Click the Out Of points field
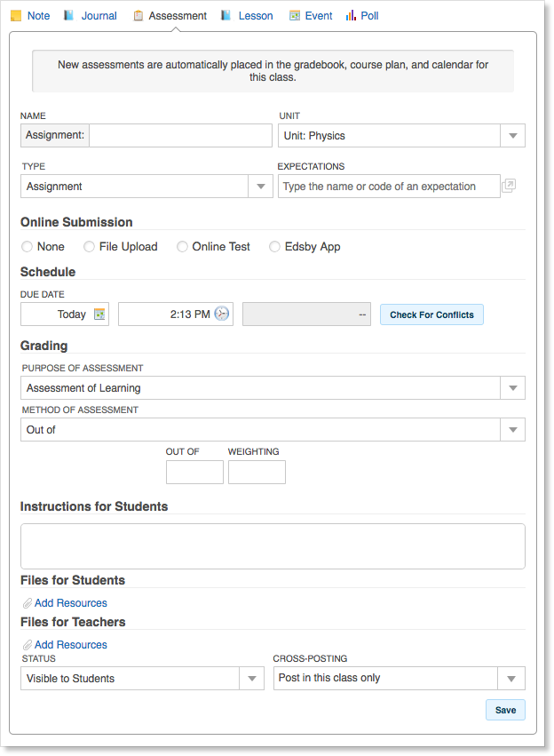554x756 pixels. (194, 473)
